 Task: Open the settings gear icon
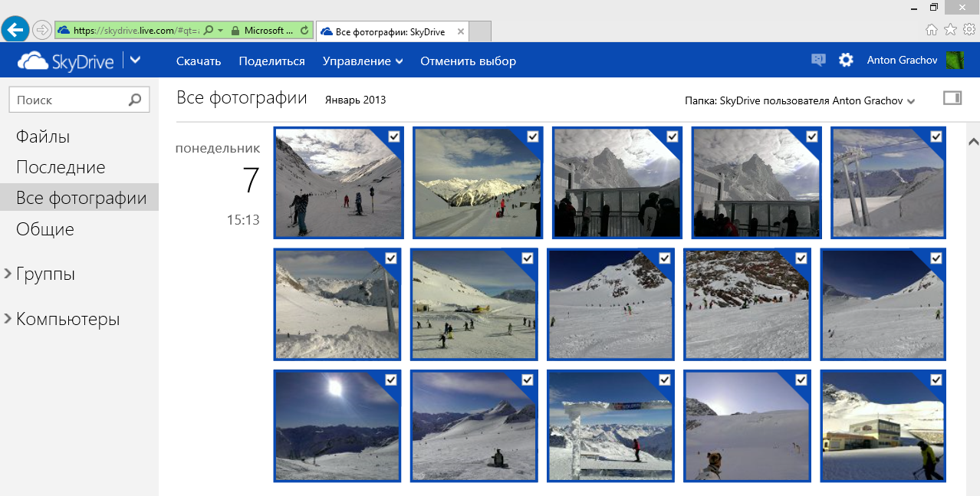(846, 60)
